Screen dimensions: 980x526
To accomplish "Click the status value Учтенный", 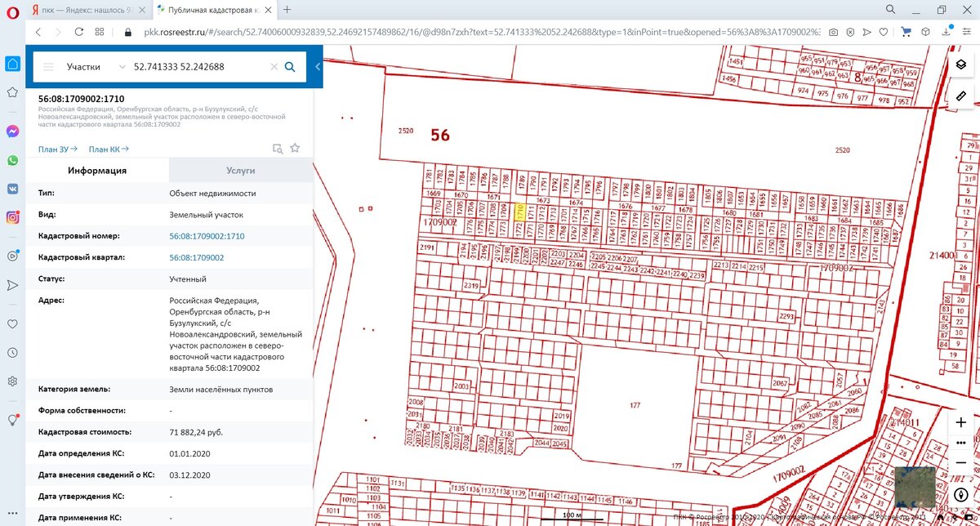I will tap(189, 279).
